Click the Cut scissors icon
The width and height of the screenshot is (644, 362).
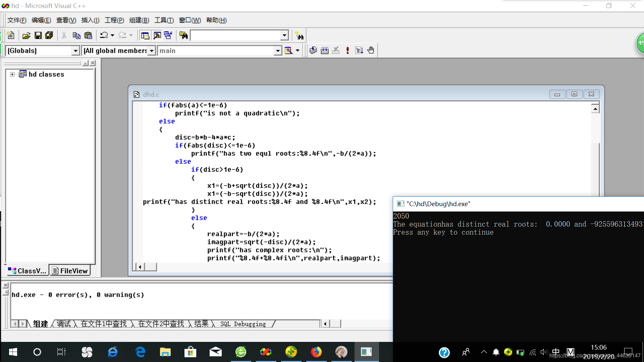tap(64, 35)
